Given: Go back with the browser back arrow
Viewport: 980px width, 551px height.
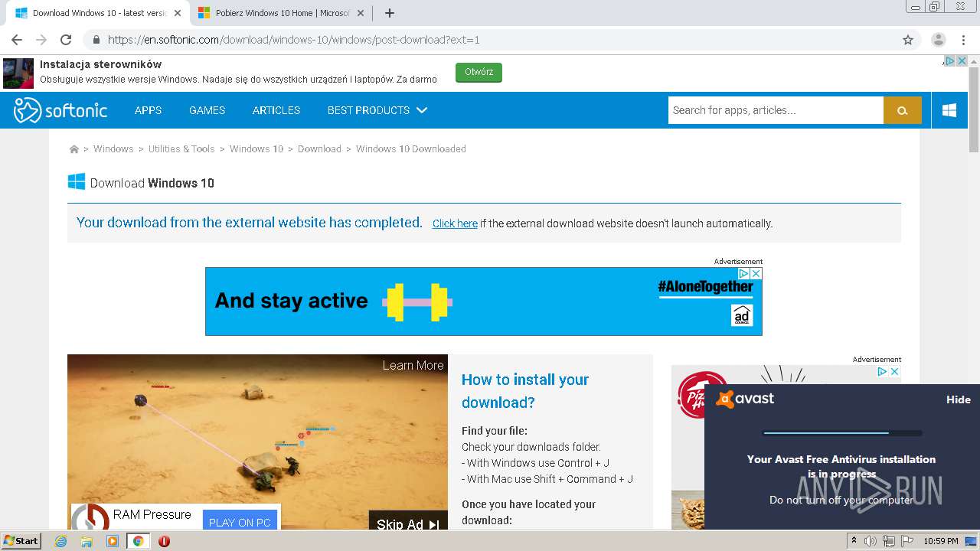Looking at the screenshot, I should coord(17,40).
